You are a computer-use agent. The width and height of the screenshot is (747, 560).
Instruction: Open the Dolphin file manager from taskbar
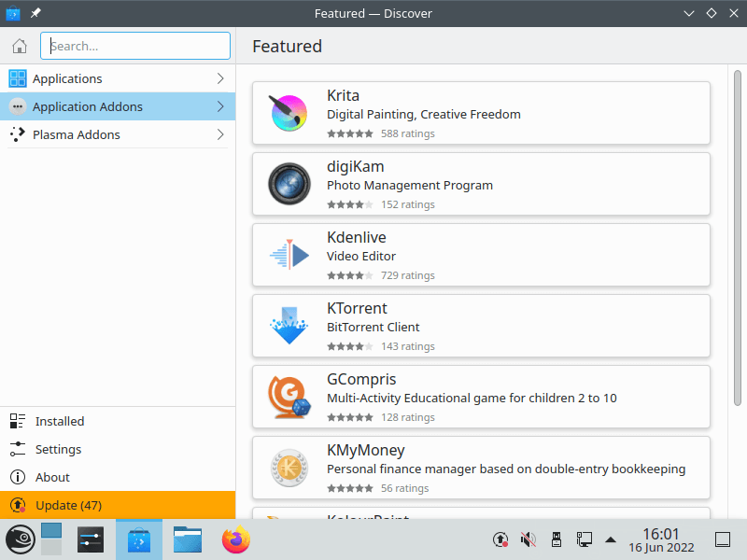click(188, 539)
